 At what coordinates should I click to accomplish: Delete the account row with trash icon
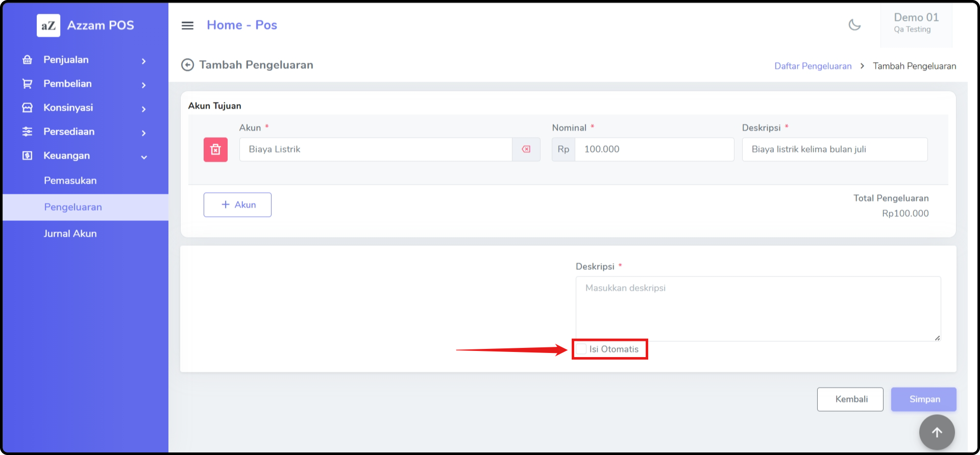(215, 149)
